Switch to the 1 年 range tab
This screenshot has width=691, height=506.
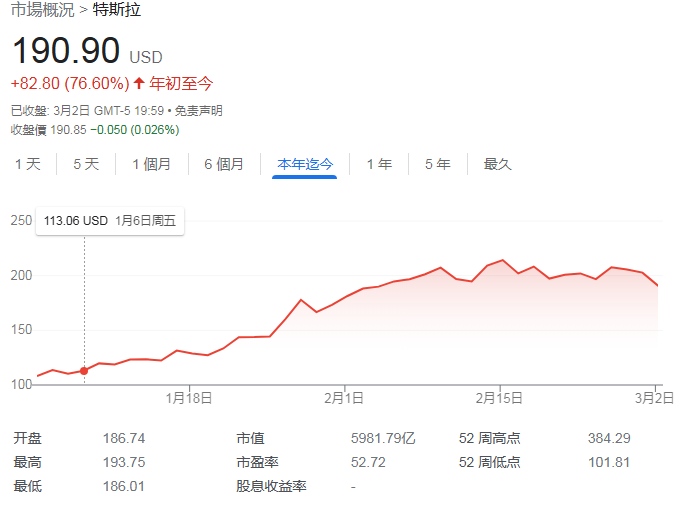coord(379,164)
